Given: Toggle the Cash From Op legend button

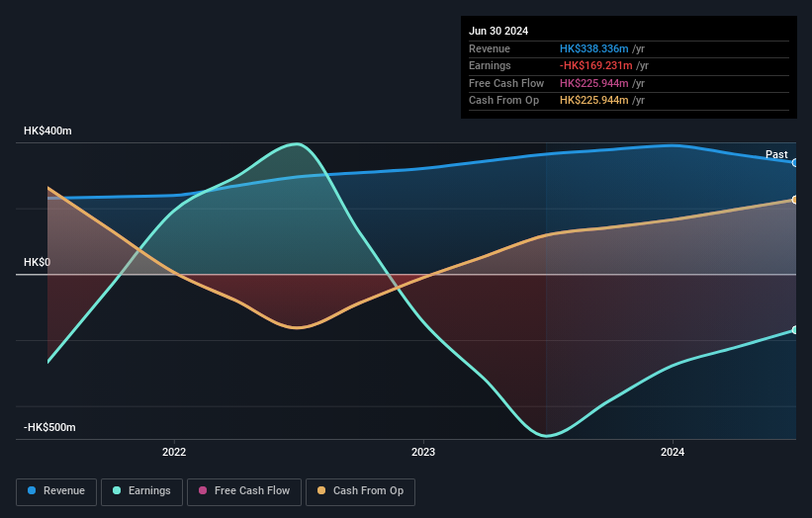Looking at the screenshot, I should click(x=360, y=491).
